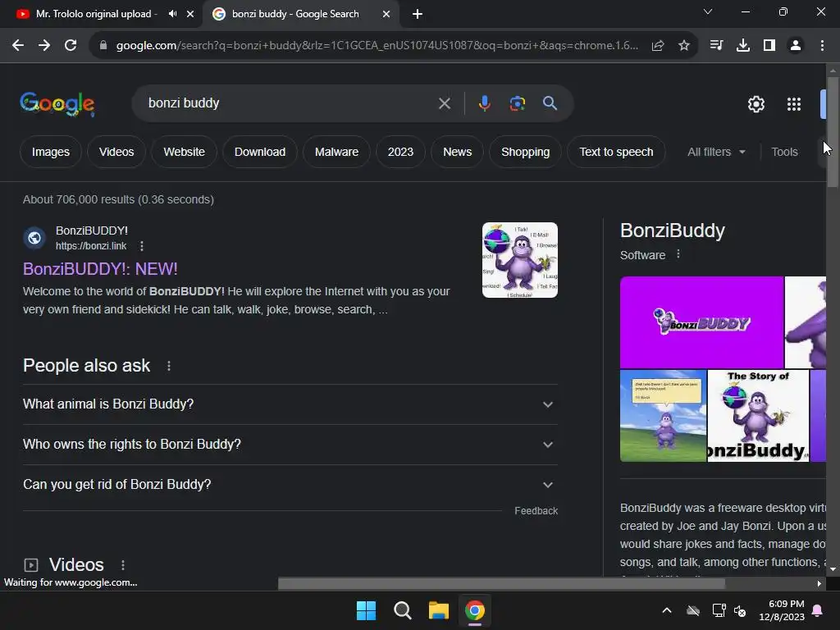The image size is (840, 630).
Task: Open File Explorer from taskbar
Action: [438, 610]
